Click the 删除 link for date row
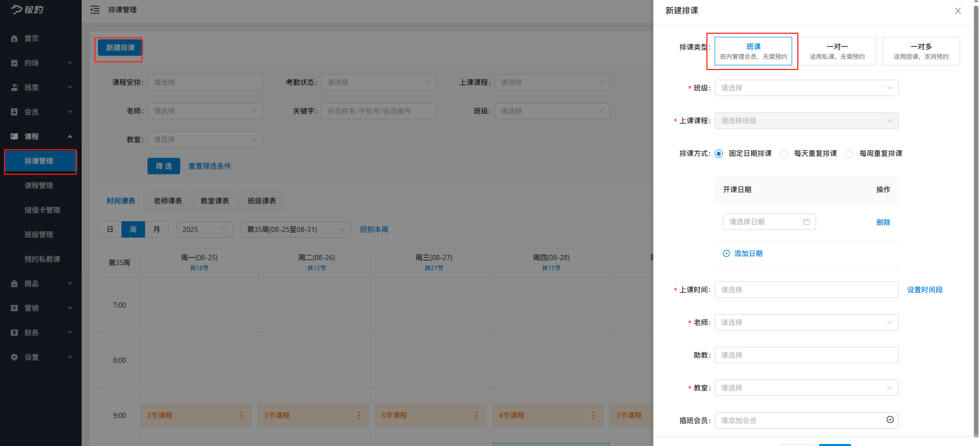The height and width of the screenshot is (446, 980). click(x=883, y=222)
